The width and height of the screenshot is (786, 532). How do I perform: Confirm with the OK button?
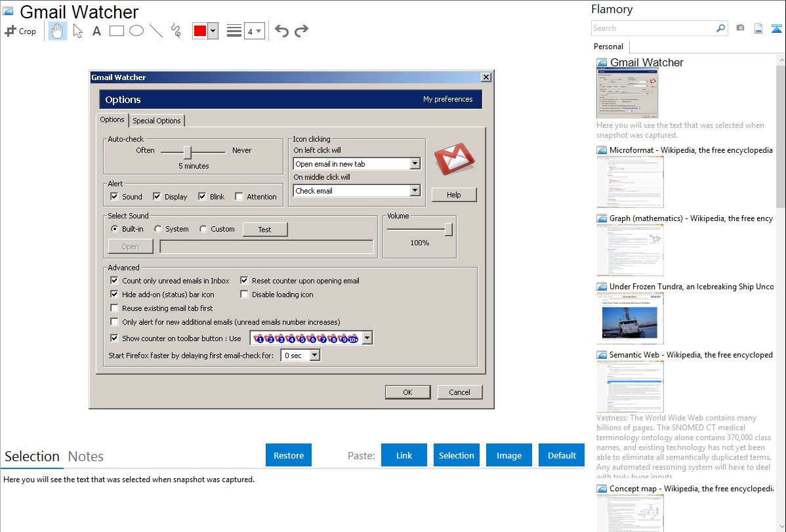pos(407,392)
